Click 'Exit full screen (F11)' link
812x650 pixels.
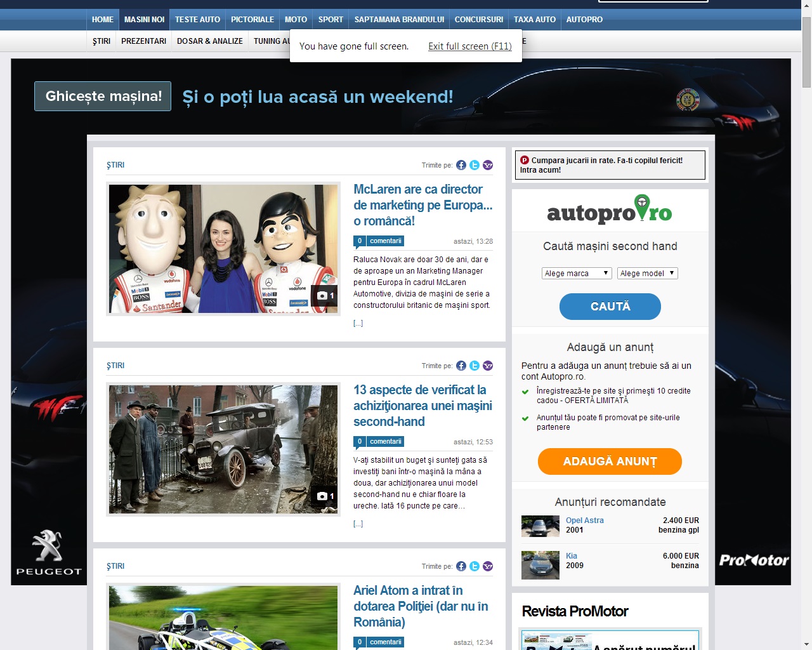pos(469,46)
